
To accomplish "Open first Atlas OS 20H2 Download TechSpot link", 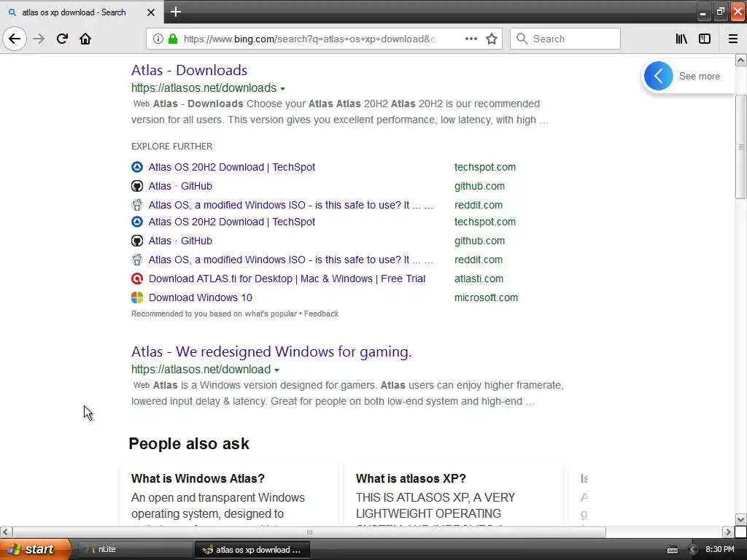I will point(231,167).
